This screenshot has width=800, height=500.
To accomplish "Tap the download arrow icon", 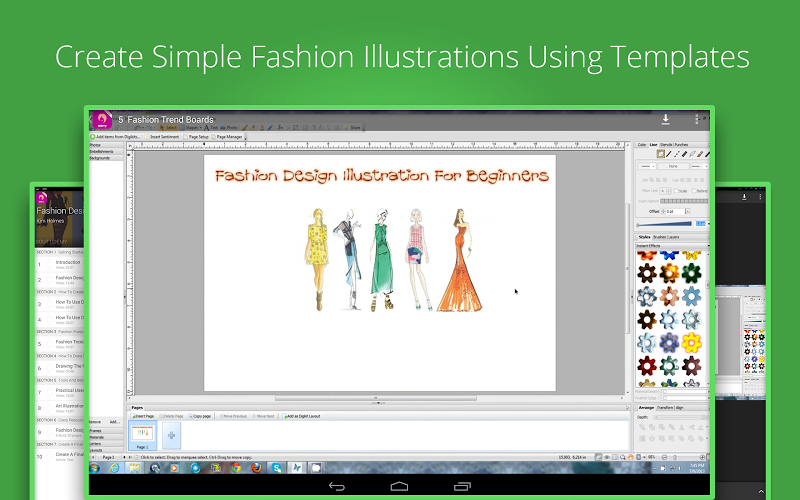I will click(x=665, y=120).
